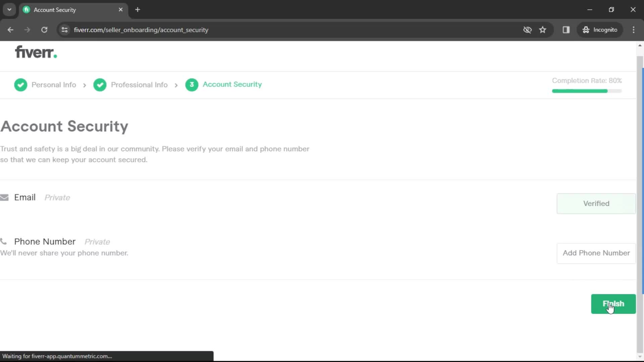Click the Account Security step number icon

(192, 84)
